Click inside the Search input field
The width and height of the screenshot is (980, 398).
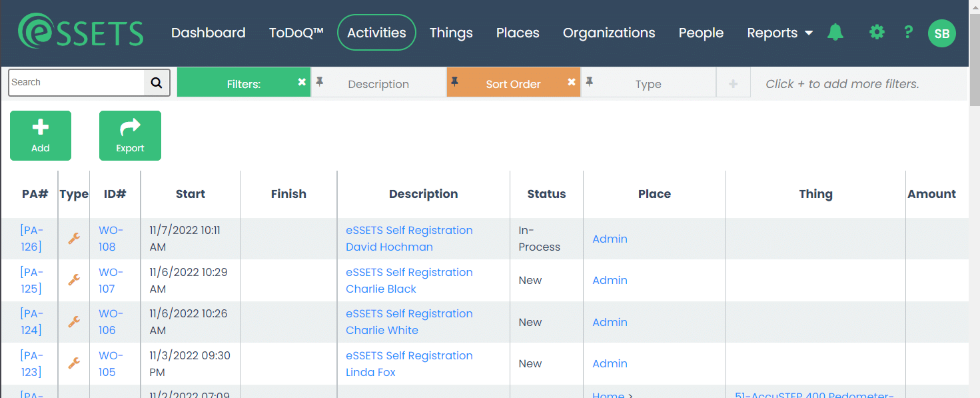click(x=77, y=83)
